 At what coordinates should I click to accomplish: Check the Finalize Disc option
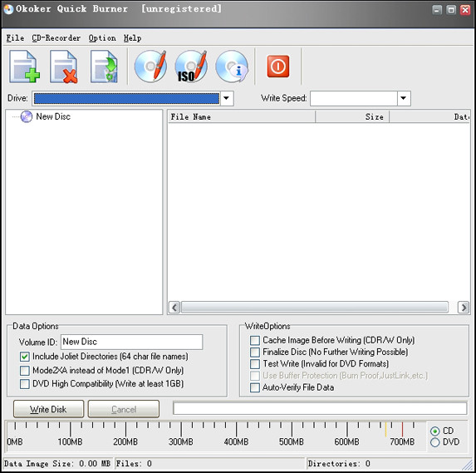pos(255,352)
